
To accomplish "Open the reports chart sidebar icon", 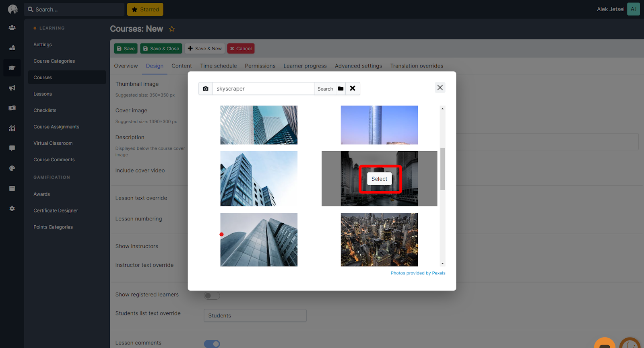I will point(12,128).
